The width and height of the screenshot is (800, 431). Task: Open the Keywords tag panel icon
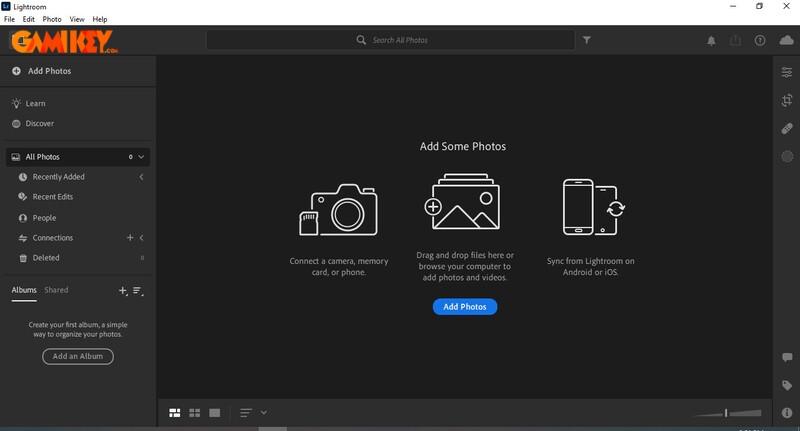[787, 385]
